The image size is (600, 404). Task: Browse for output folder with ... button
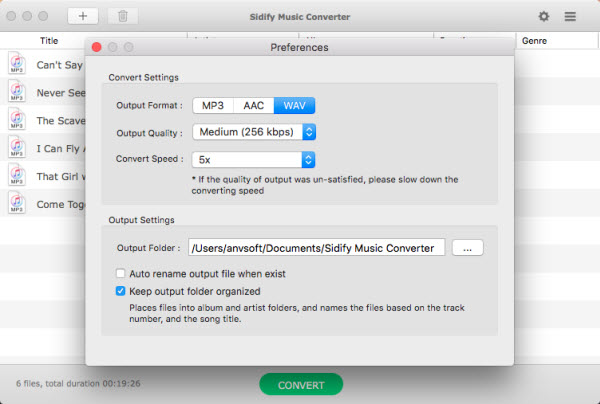(468, 248)
